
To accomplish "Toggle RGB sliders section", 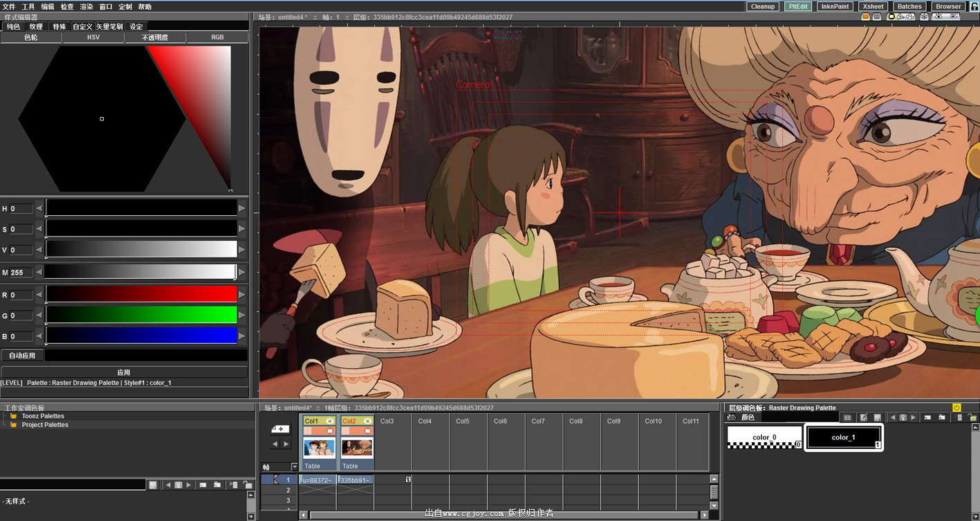I will click(217, 37).
